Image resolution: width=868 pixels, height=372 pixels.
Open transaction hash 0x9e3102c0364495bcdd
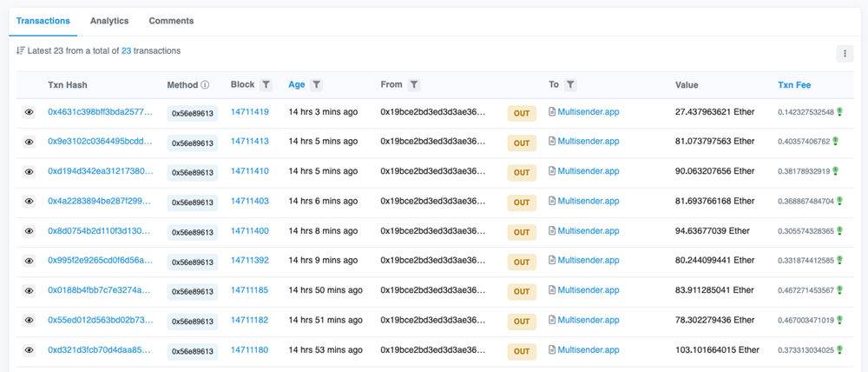click(x=100, y=142)
